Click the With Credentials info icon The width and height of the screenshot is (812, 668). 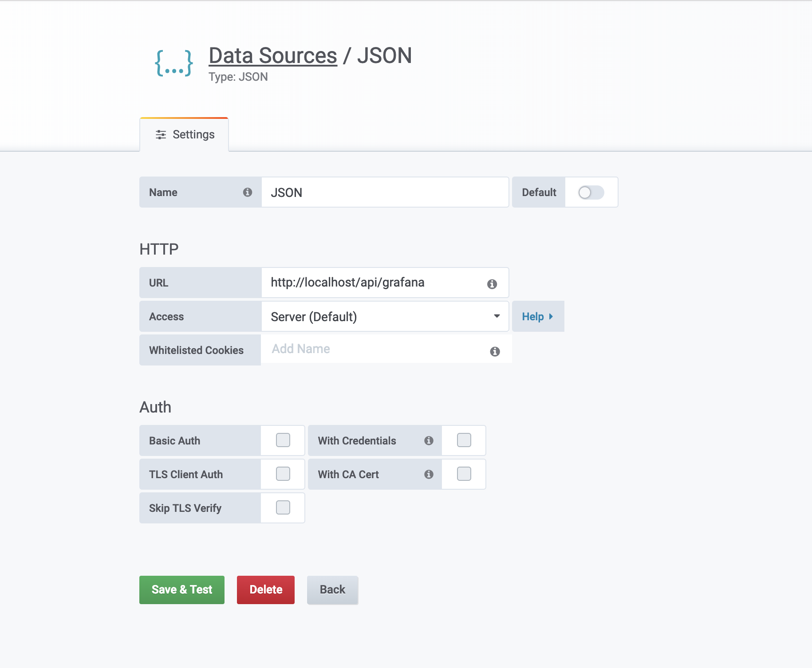click(429, 440)
